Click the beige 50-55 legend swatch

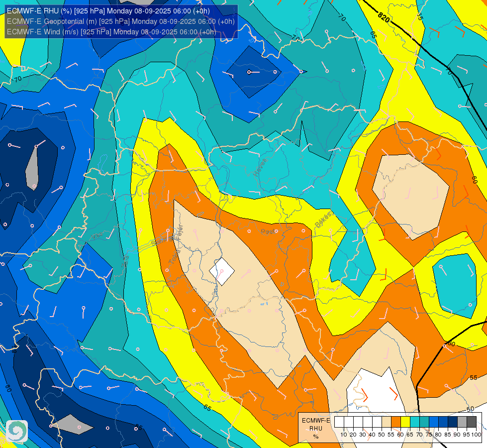click(x=387, y=422)
